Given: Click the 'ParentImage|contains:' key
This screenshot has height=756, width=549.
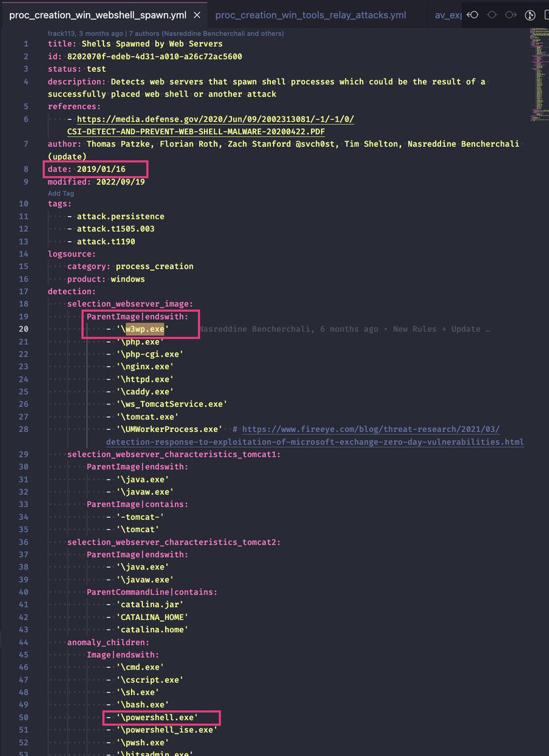Looking at the screenshot, I should click(x=137, y=504).
